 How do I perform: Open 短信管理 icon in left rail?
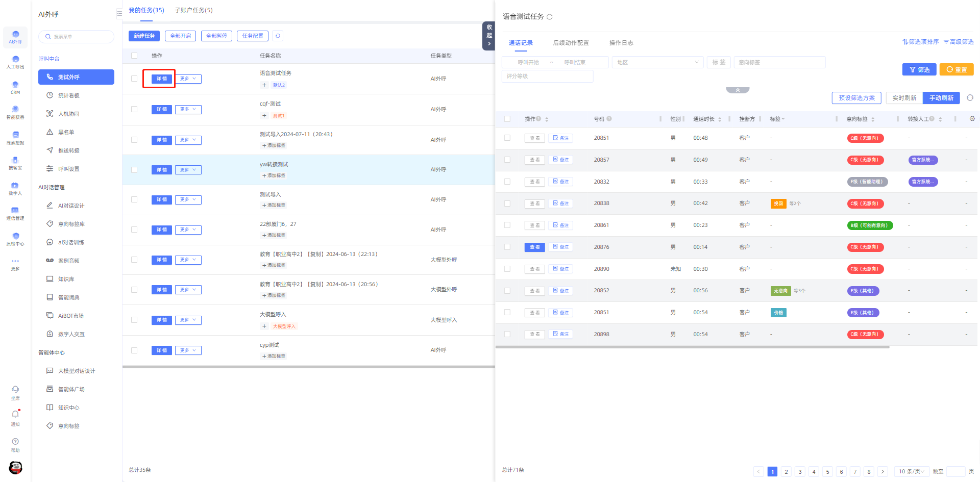click(15, 214)
